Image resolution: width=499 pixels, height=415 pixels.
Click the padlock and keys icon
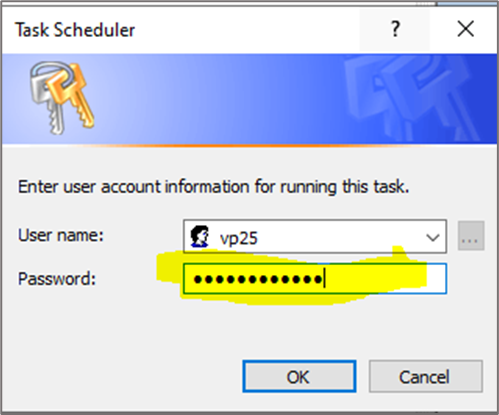pos(62,99)
